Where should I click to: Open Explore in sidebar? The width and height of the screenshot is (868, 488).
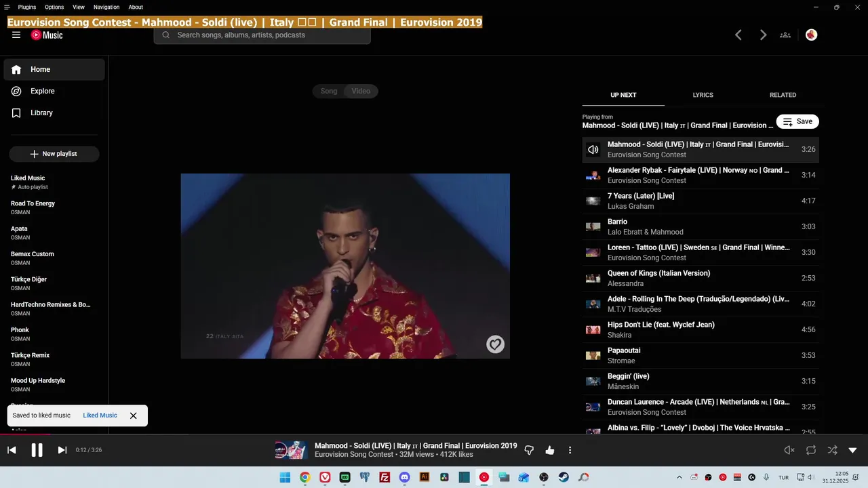(54, 91)
